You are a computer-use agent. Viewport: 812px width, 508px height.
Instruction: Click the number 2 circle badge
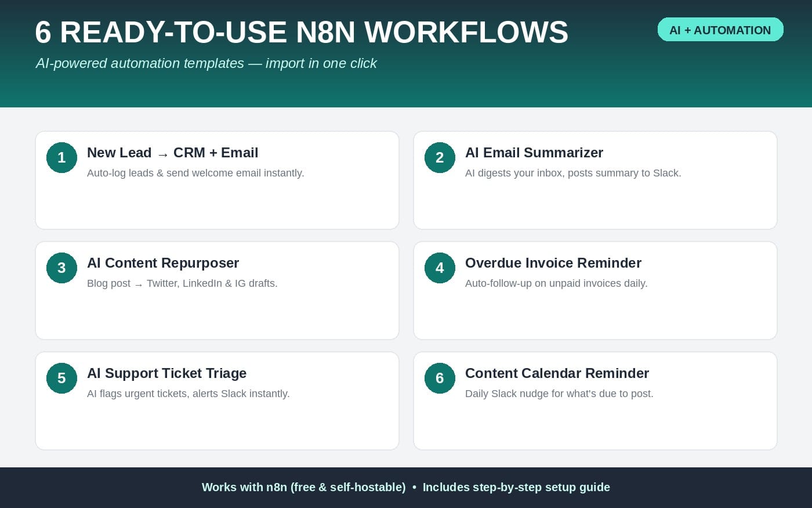pos(440,157)
